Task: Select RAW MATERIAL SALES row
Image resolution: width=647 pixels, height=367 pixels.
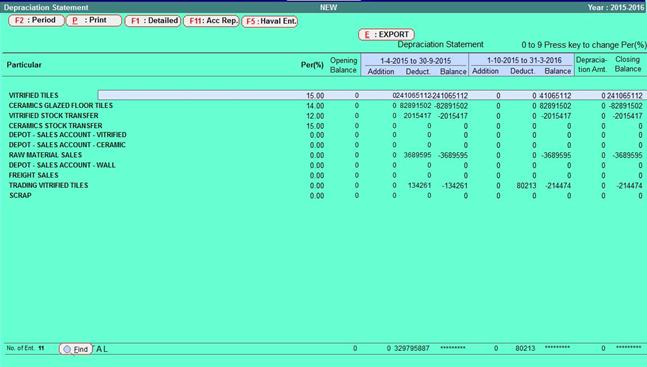Action: coord(325,155)
